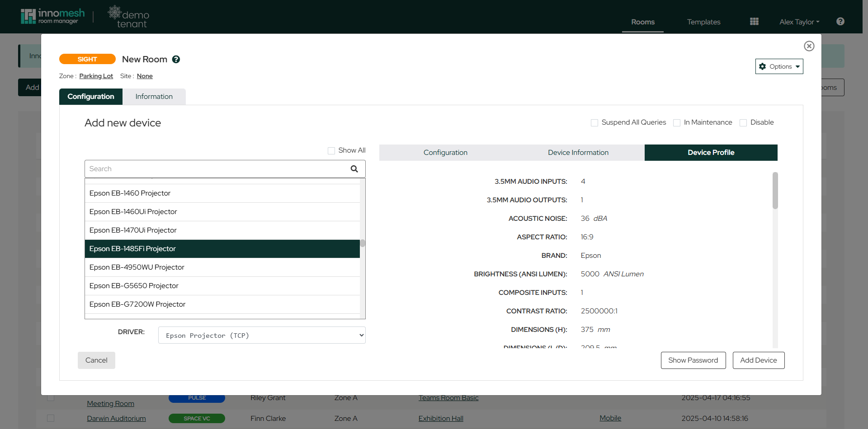Toggle the Show All checkbox
Image resolution: width=868 pixels, height=429 pixels.
pyautogui.click(x=331, y=151)
